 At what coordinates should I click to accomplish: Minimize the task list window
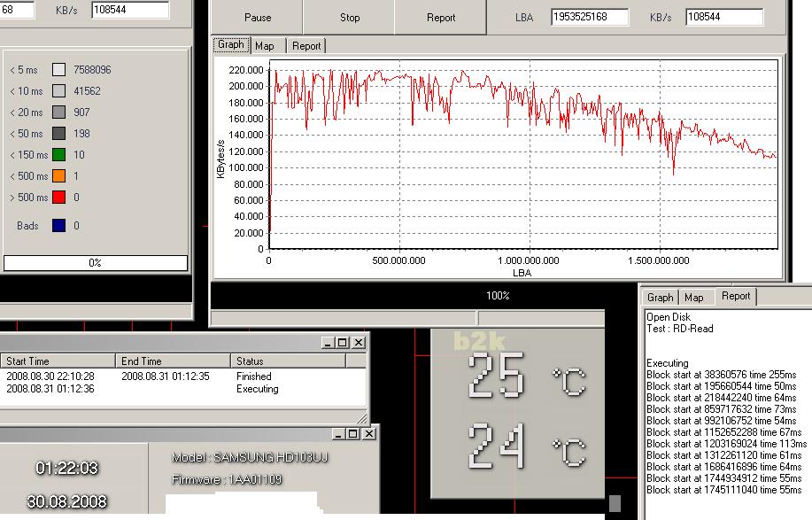(328, 342)
